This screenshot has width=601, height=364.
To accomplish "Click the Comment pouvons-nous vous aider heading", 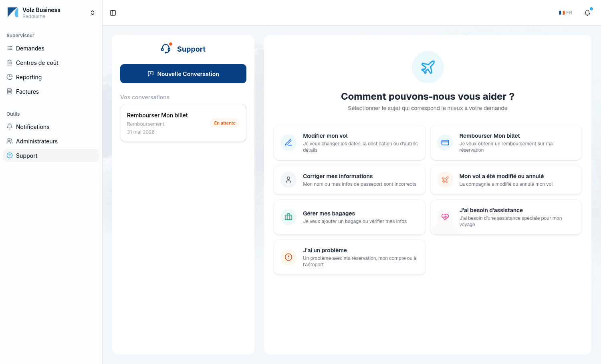I will 428,97.
